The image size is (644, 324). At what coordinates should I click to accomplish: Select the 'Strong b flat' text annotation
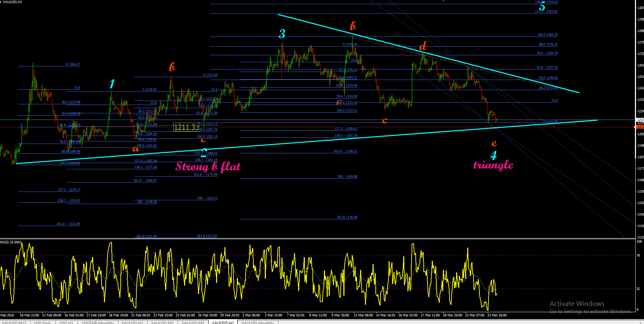(x=208, y=167)
